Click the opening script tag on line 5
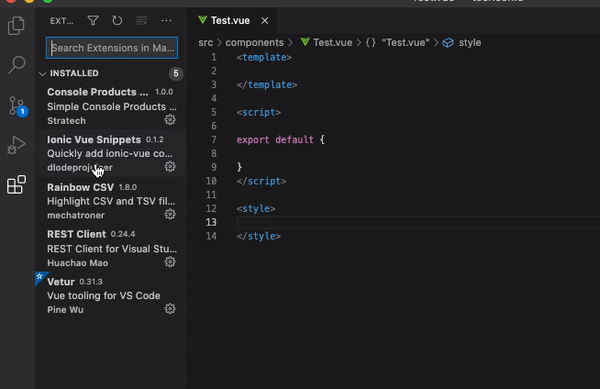This screenshot has height=389, width=600. point(259,112)
